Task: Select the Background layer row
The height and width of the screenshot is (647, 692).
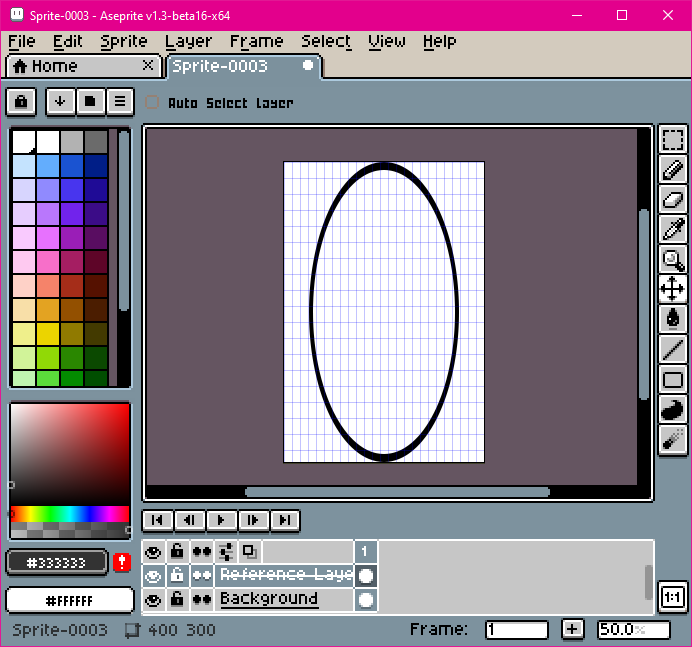Action: pos(284,600)
